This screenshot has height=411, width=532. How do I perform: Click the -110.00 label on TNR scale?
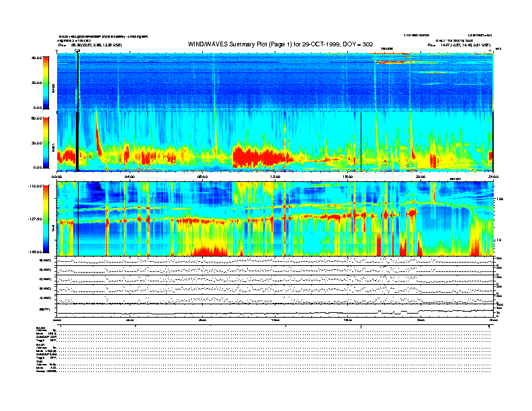click(34, 186)
